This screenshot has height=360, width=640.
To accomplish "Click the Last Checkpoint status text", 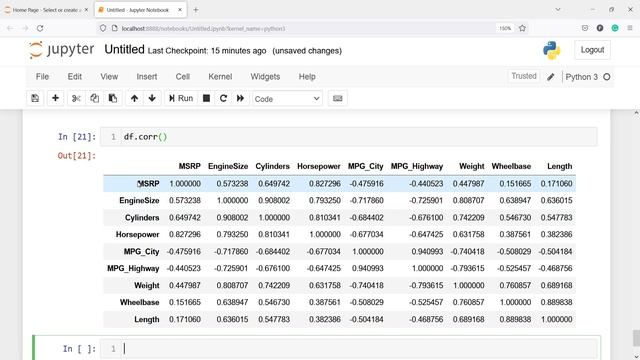I will coord(207,51).
